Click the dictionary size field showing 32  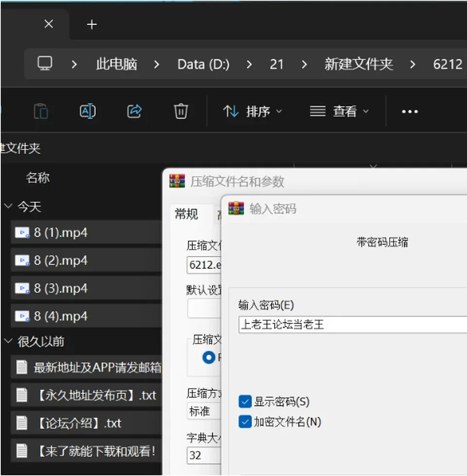pos(204,456)
